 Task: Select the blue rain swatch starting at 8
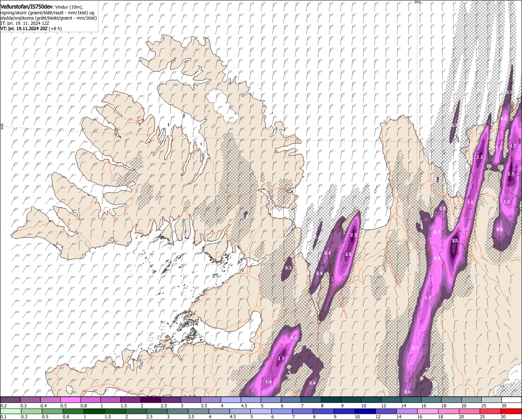click(324, 411)
